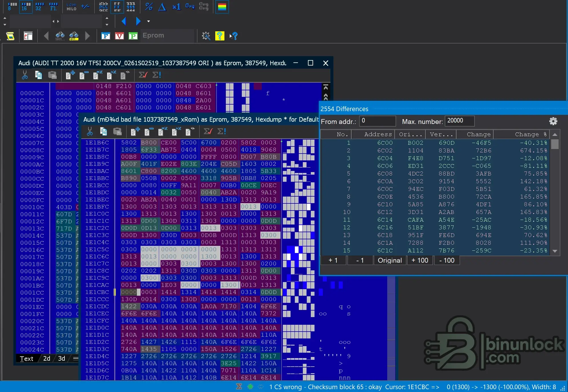Click the + 100 button
Viewport: 568px width, 392px height.
[x=420, y=260]
